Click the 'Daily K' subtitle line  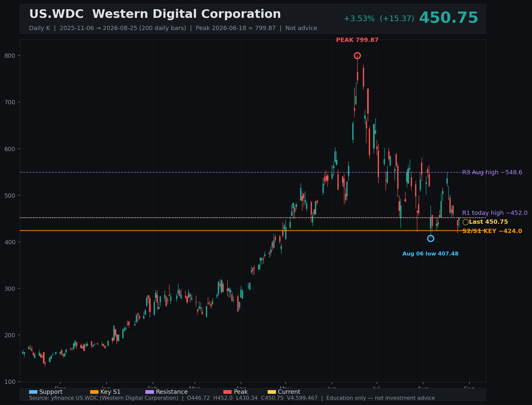[173, 28]
